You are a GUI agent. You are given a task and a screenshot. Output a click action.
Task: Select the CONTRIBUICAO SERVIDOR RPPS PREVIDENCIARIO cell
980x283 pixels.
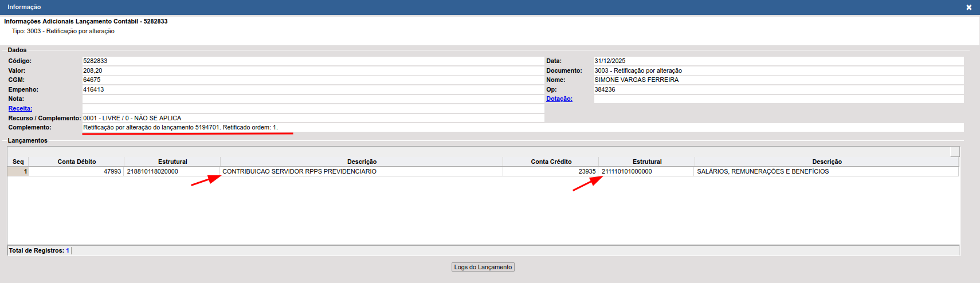361,171
